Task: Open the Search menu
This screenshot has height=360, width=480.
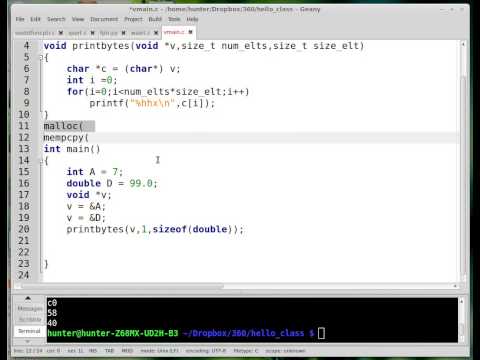Action: point(56,19)
